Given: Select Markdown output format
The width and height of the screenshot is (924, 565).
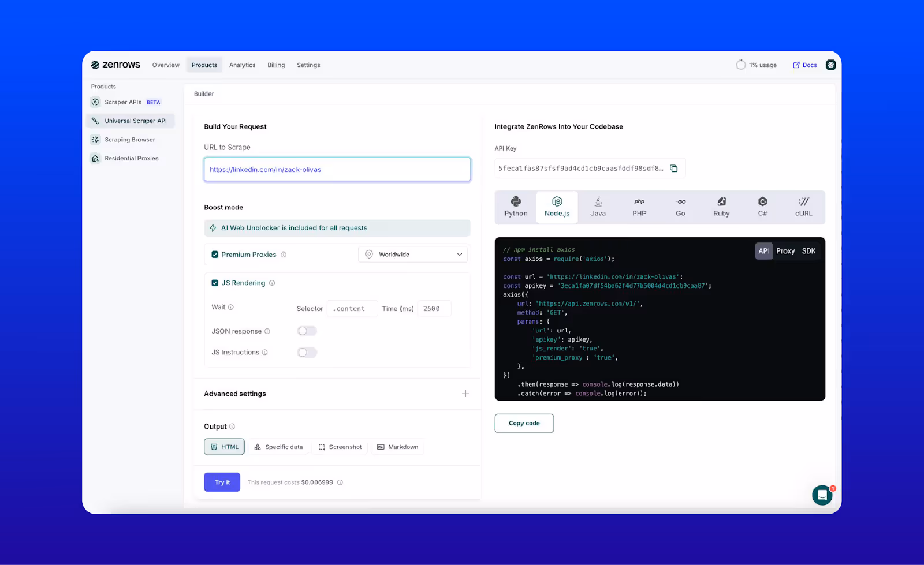Looking at the screenshot, I should pyautogui.click(x=397, y=447).
